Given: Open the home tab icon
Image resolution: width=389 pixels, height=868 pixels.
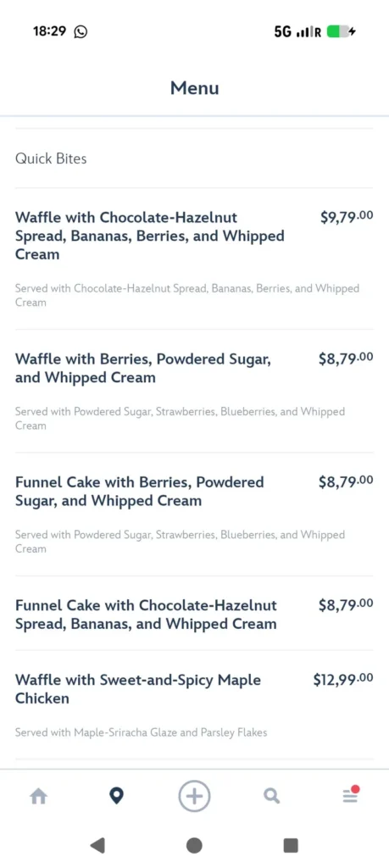Looking at the screenshot, I should [x=38, y=797].
